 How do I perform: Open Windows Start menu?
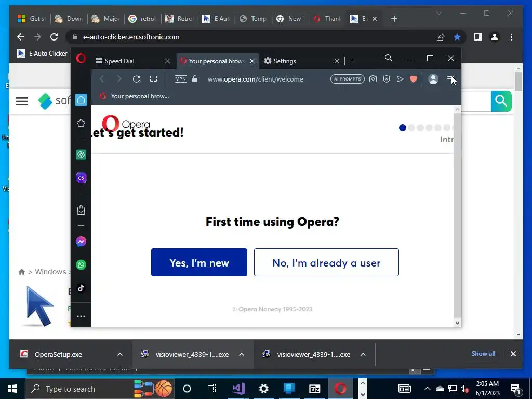(12, 389)
